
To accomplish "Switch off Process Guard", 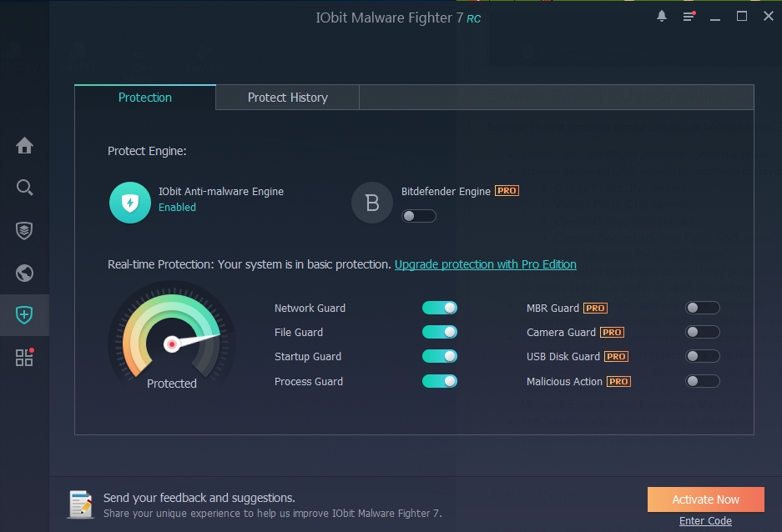I will (x=439, y=381).
